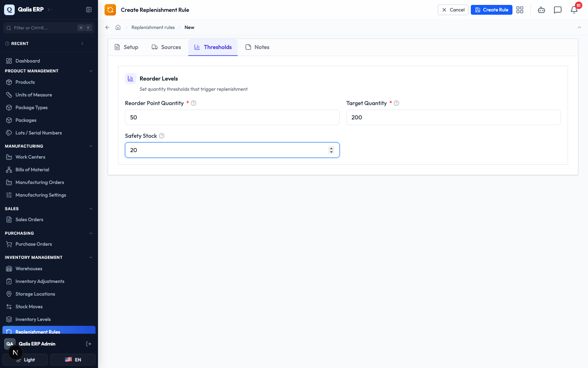Expand the RECENT section
This screenshot has height=368, width=588.
82,43
